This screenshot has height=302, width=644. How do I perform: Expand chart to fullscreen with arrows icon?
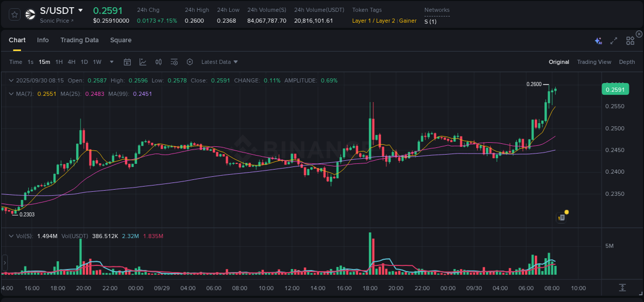point(614,40)
